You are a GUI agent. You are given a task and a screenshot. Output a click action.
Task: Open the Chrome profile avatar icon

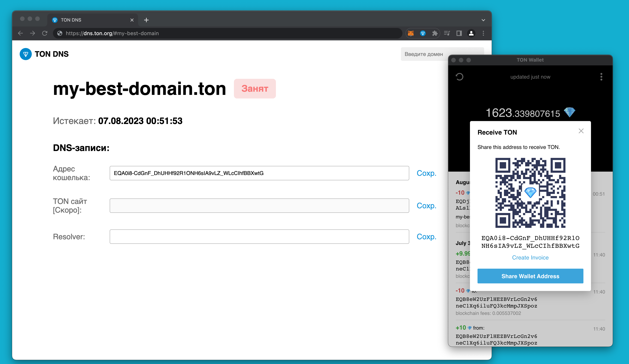[x=471, y=33]
